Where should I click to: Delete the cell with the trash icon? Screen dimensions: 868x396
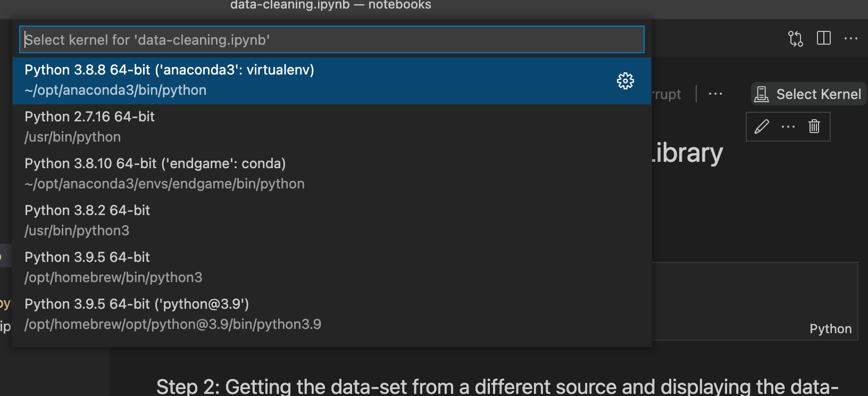point(814,127)
